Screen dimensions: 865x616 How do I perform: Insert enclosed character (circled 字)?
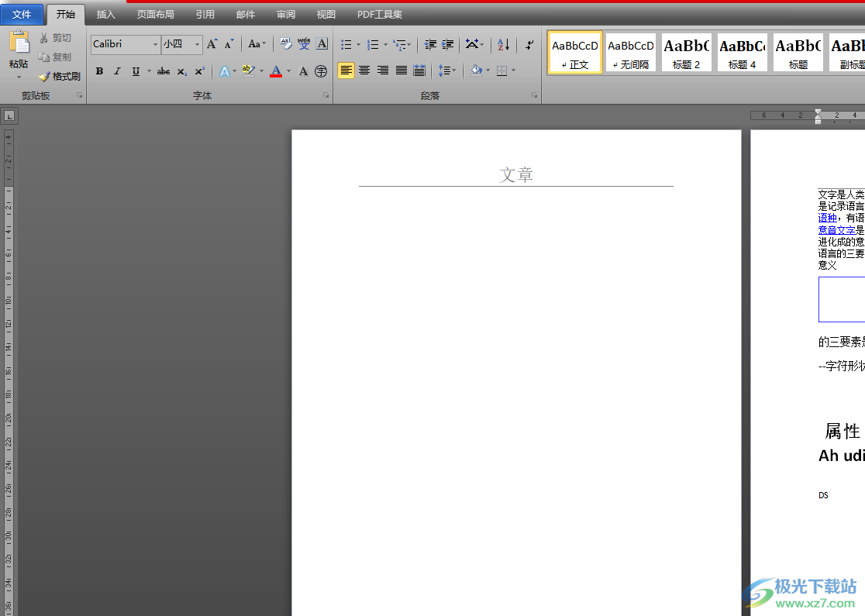[x=321, y=71]
